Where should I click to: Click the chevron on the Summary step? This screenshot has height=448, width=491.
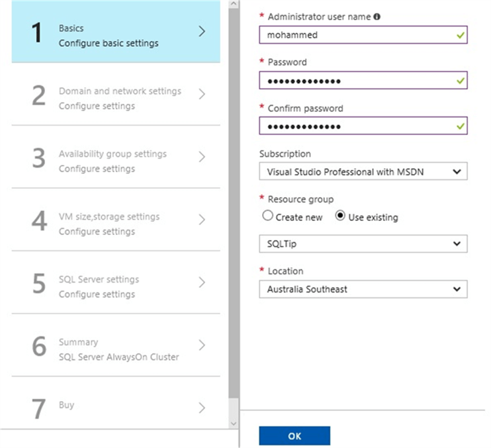click(x=202, y=345)
